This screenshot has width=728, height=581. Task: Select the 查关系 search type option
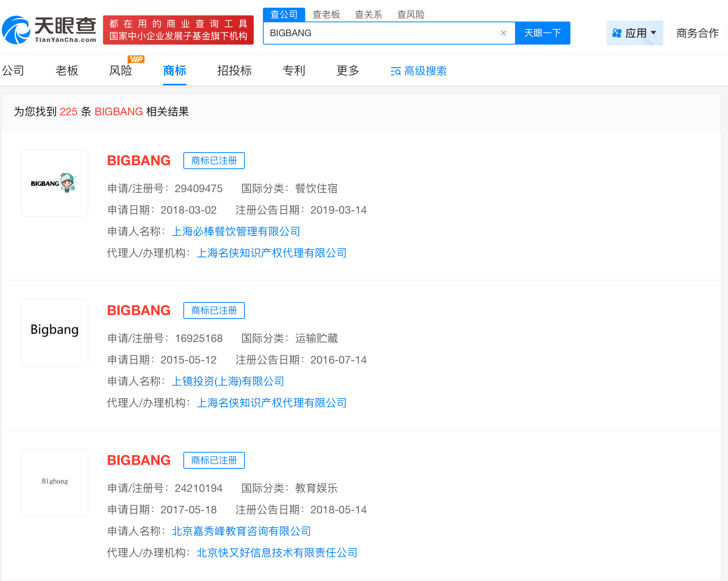(x=368, y=14)
